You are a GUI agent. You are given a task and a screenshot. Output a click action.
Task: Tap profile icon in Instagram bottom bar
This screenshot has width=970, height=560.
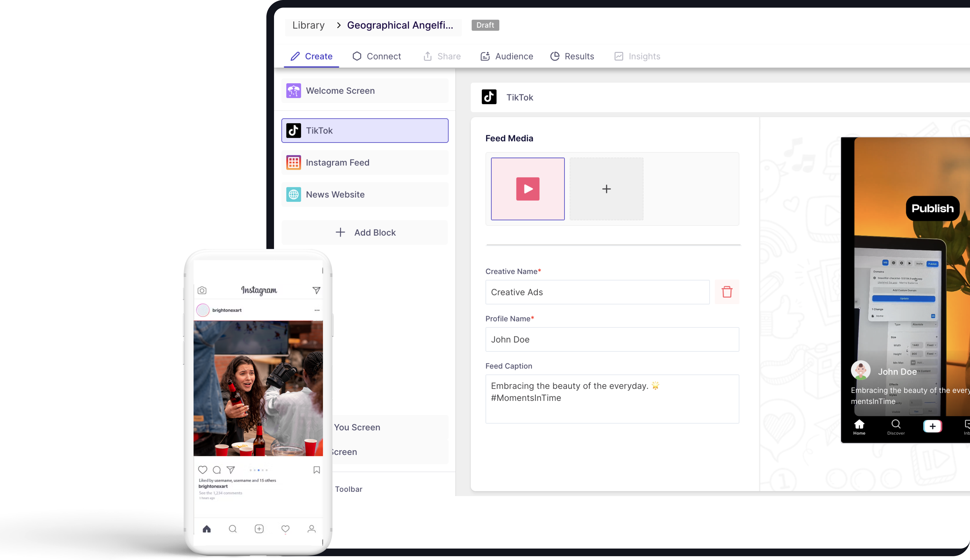coord(312,529)
